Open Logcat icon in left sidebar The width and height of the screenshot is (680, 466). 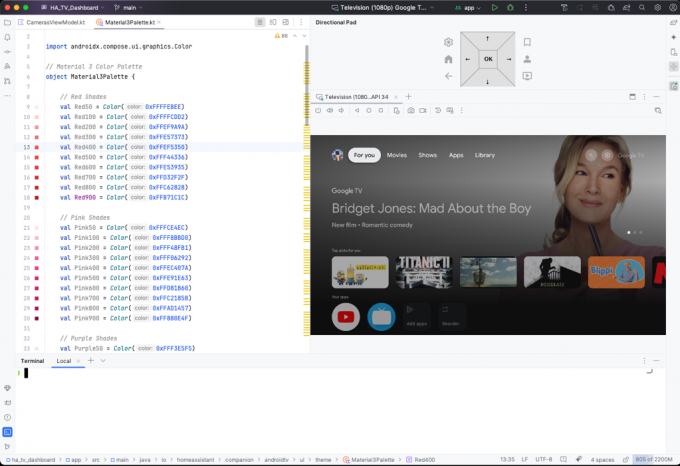tap(7, 402)
